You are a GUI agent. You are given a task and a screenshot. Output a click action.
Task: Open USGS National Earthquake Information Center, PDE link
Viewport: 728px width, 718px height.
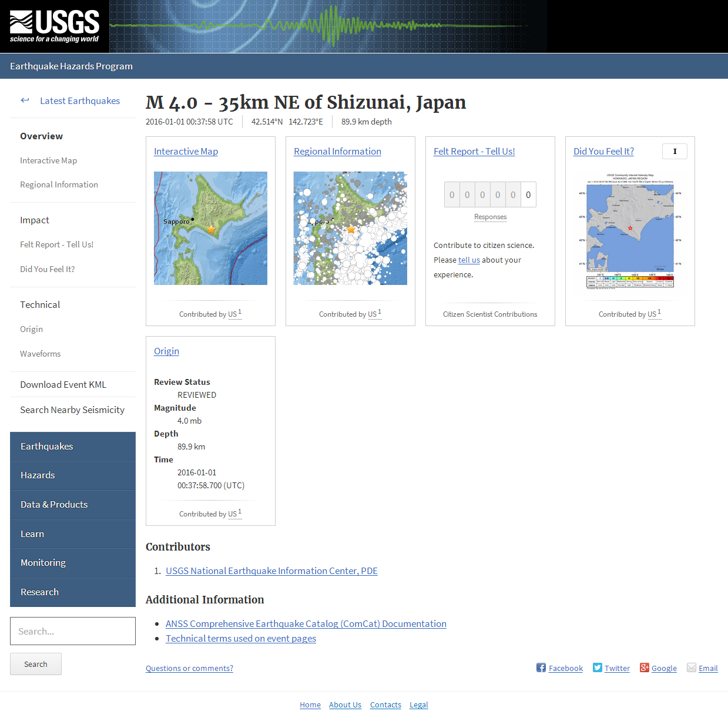(271, 571)
